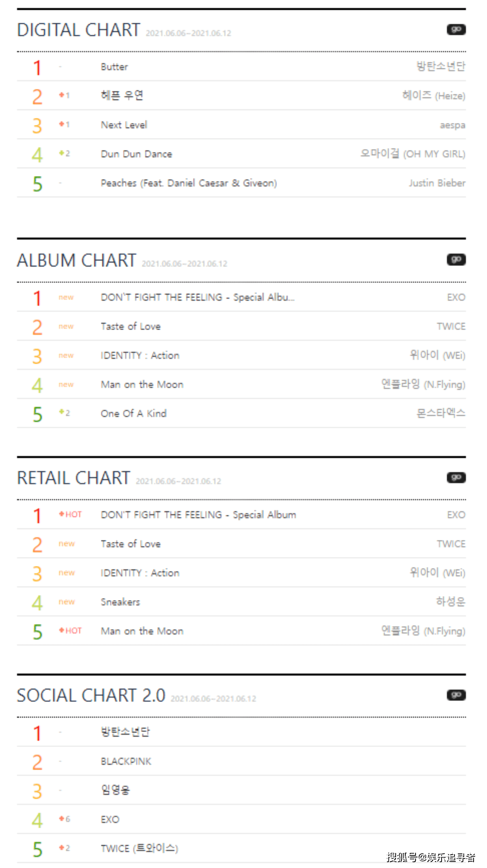Select EXO in Social Chart 2.0
Screen dimensions: 487x868
[110, 820]
